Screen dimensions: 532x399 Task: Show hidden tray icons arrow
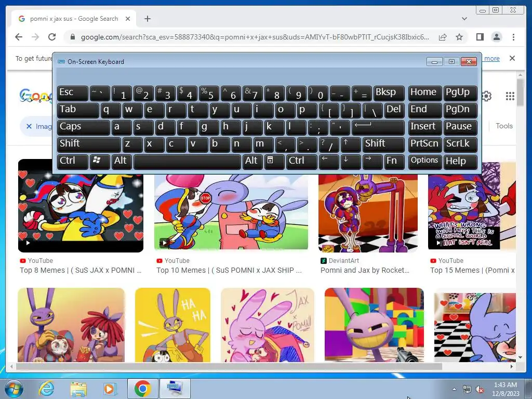(x=454, y=389)
